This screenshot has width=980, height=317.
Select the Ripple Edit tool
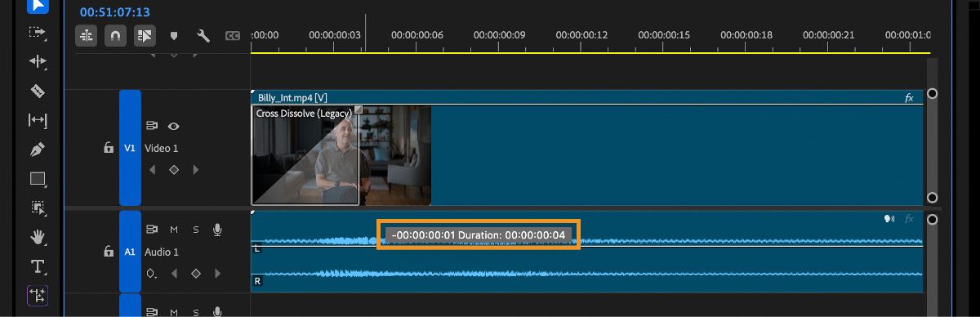[38, 61]
